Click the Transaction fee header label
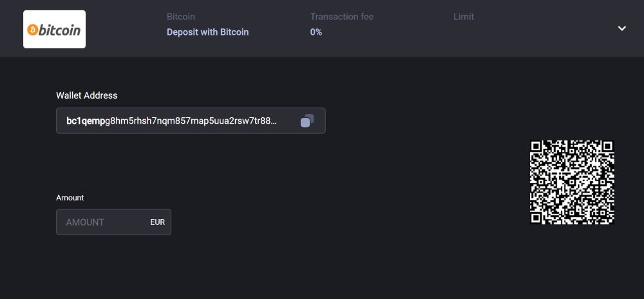The image size is (644, 299). [342, 17]
